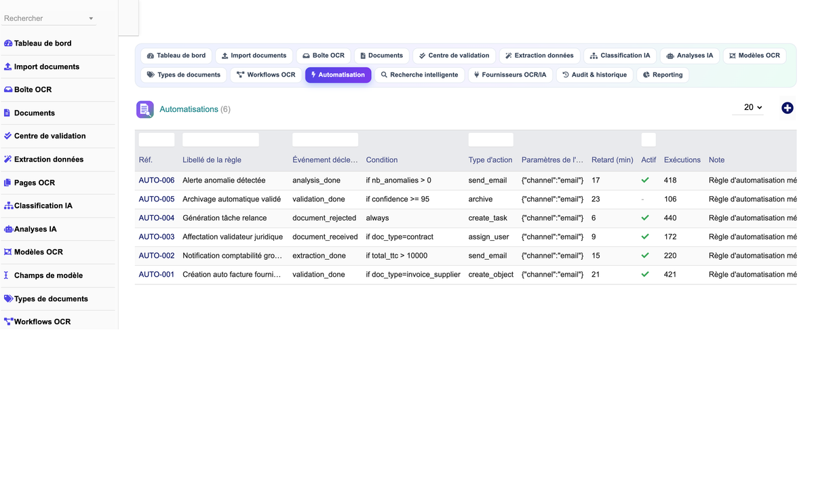Open Fournisseurs OCR/IA tab
The width and height of the screenshot is (814, 504).
[x=510, y=75]
